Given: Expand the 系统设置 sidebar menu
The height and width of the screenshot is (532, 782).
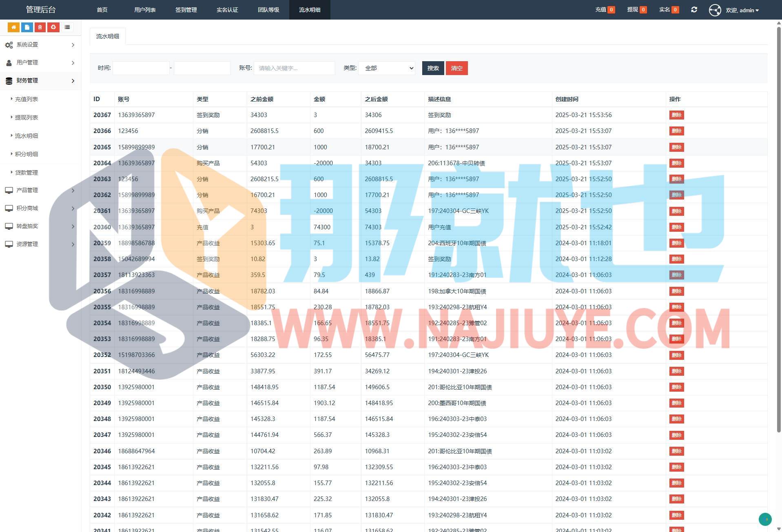Looking at the screenshot, I should (x=40, y=45).
